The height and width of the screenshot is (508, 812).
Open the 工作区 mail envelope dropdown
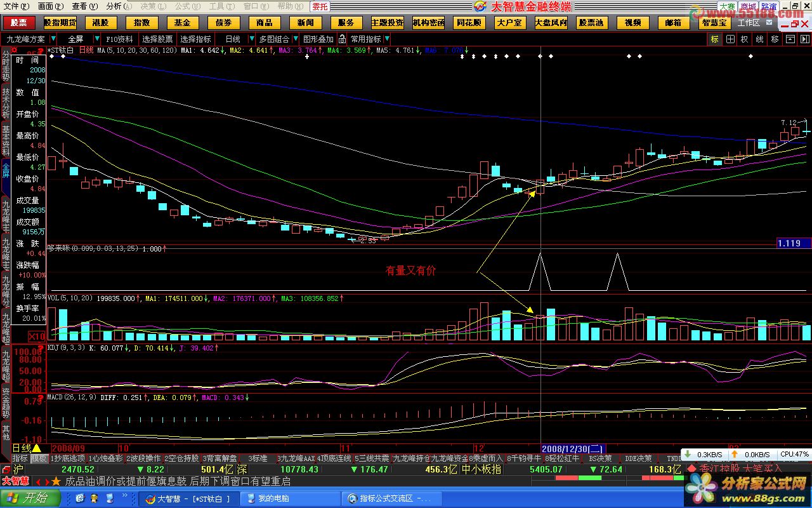[x=769, y=22]
